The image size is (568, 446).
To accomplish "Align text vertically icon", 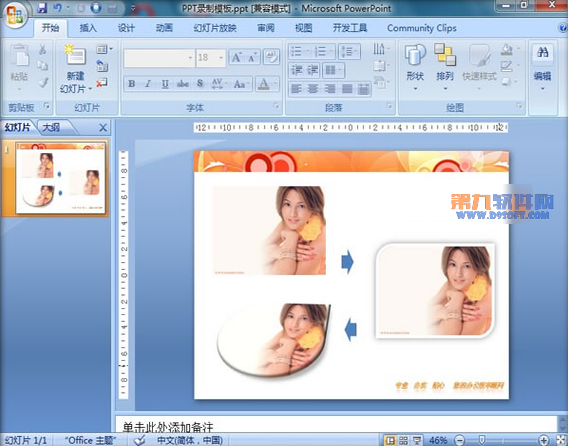I will pos(379,66).
